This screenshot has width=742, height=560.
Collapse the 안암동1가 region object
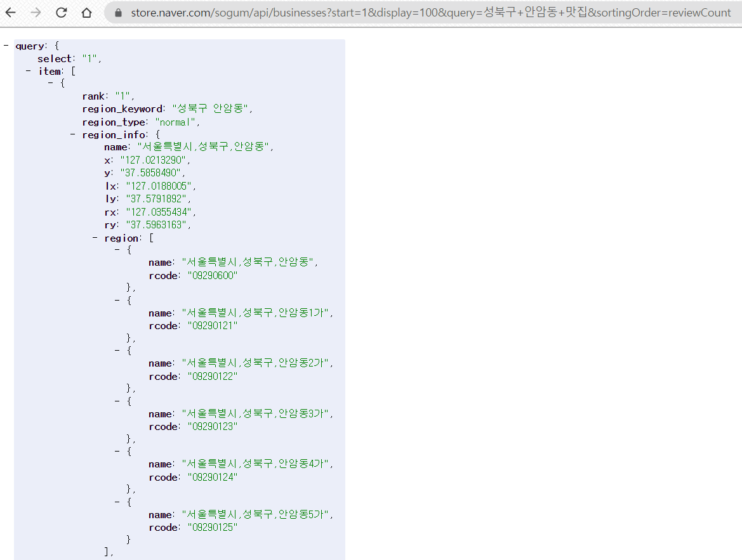pos(117,300)
